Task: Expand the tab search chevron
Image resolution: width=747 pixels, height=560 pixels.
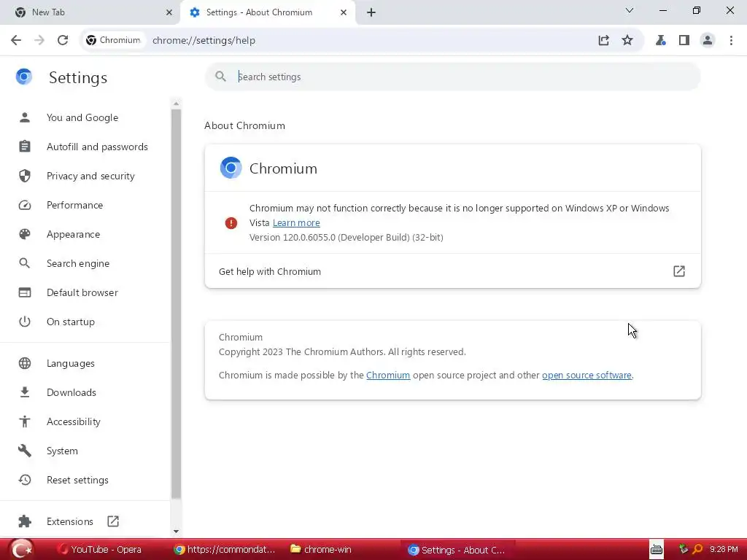Action: (x=630, y=10)
